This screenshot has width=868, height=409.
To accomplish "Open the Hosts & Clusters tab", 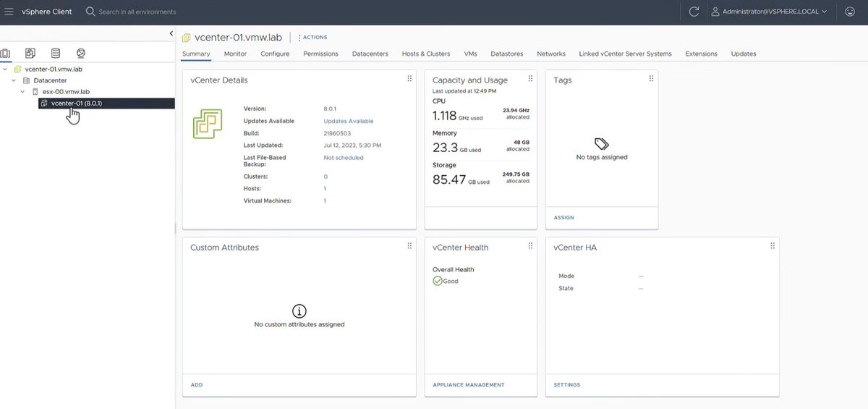I will click(426, 54).
